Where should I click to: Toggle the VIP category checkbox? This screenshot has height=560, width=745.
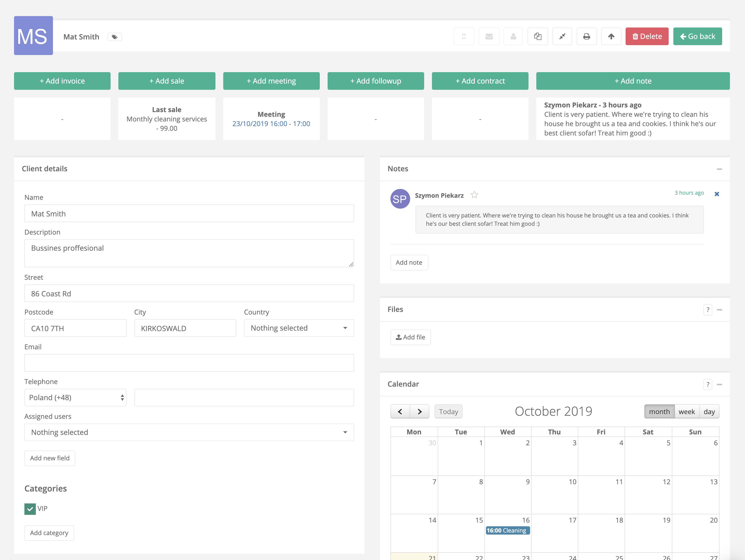(x=29, y=508)
